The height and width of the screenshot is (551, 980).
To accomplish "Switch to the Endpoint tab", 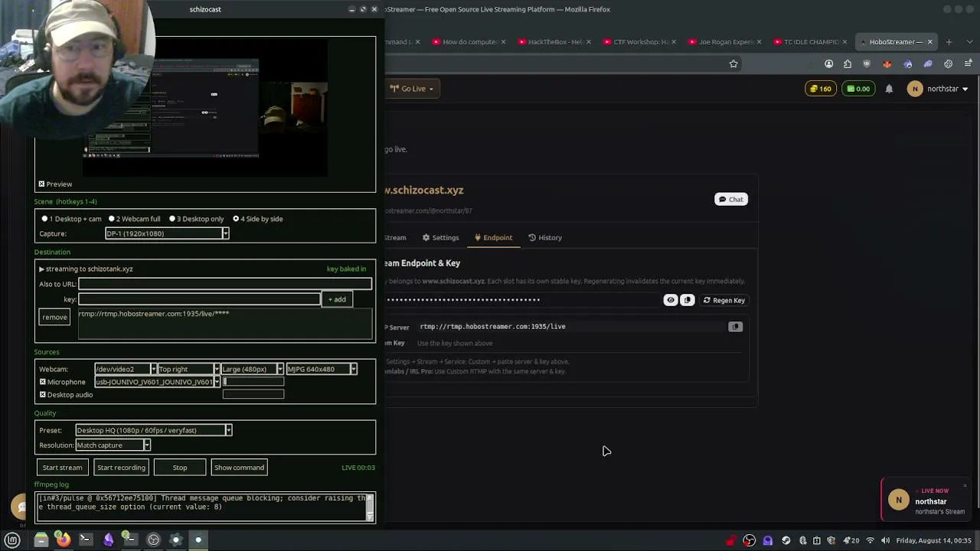I will click(x=493, y=238).
